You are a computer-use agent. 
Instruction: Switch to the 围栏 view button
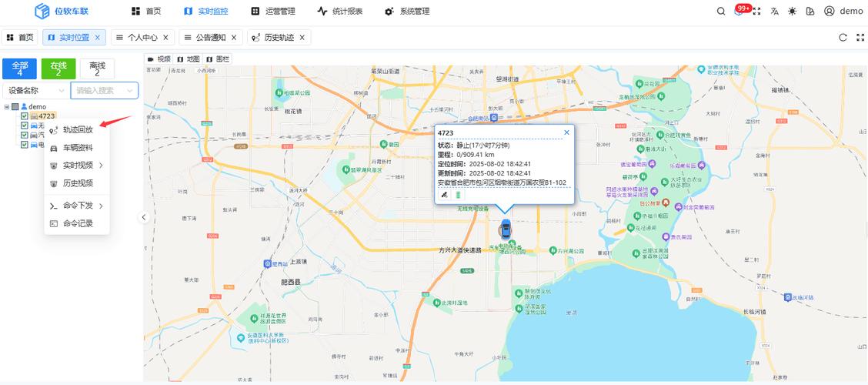(218, 59)
